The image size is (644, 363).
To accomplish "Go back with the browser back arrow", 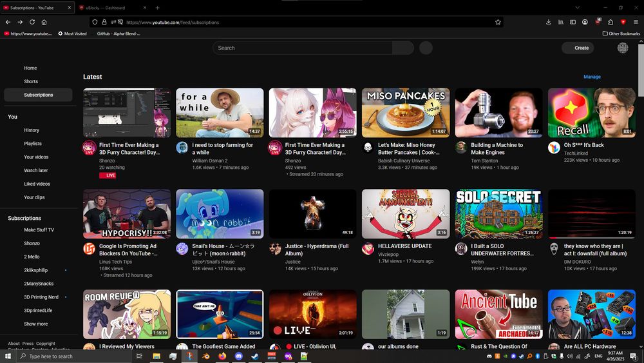I will tap(8, 22).
